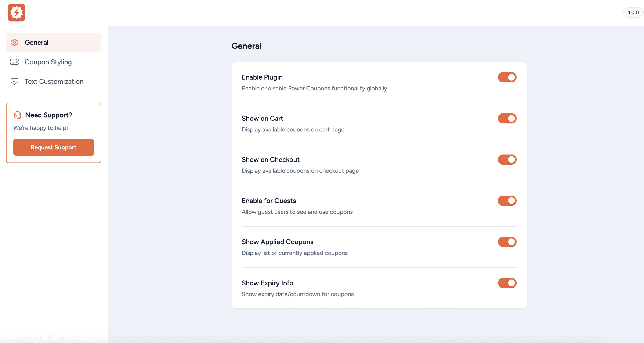
Task: Click the headset support icon
Action: click(x=18, y=115)
